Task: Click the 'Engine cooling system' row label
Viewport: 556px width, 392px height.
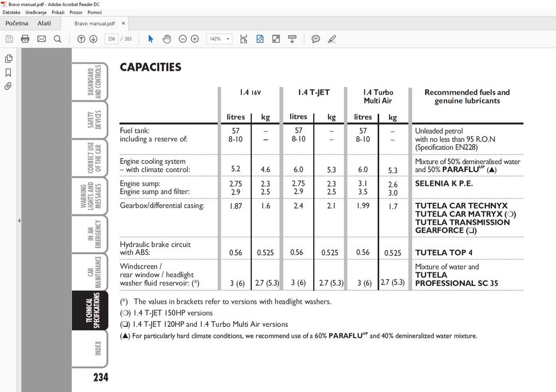Action: point(153,161)
